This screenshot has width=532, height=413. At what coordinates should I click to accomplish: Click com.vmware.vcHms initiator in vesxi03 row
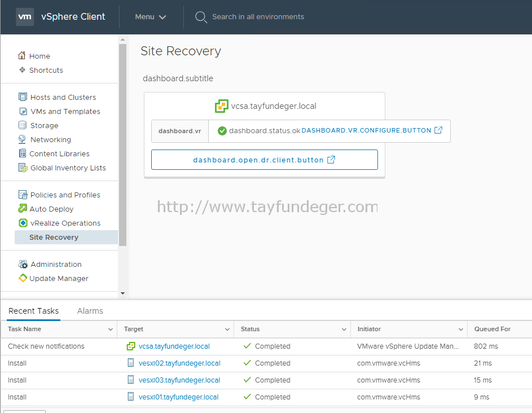389,380
